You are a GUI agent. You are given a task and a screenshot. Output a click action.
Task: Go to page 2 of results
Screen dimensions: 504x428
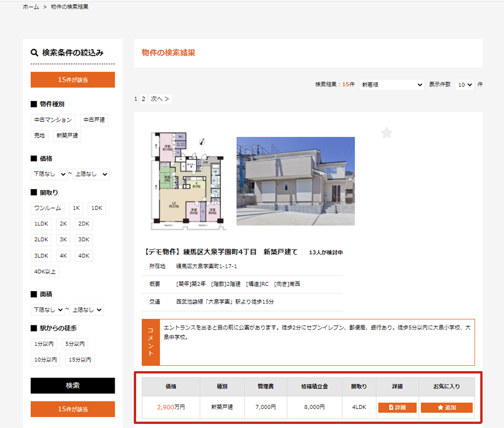(x=144, y=99)
